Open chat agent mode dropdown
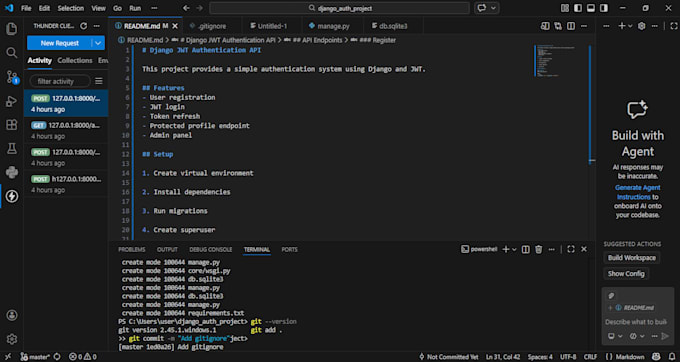 [615, 336]
